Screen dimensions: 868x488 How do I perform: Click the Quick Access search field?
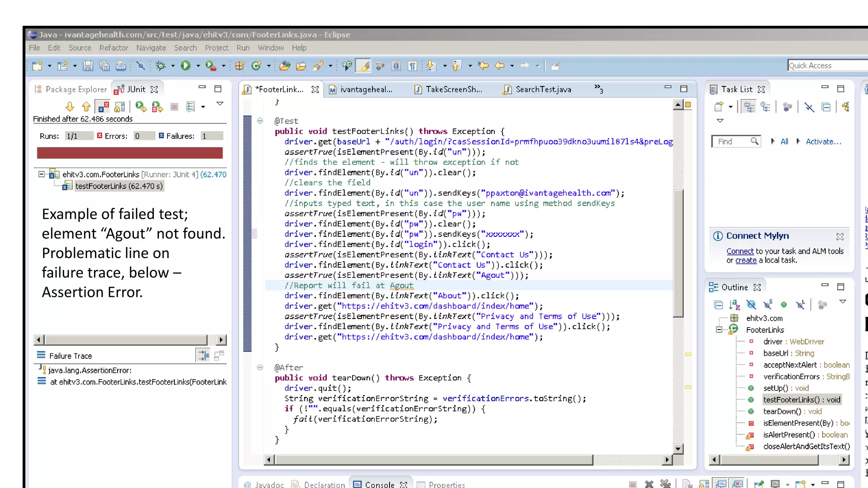pos(826,66)
